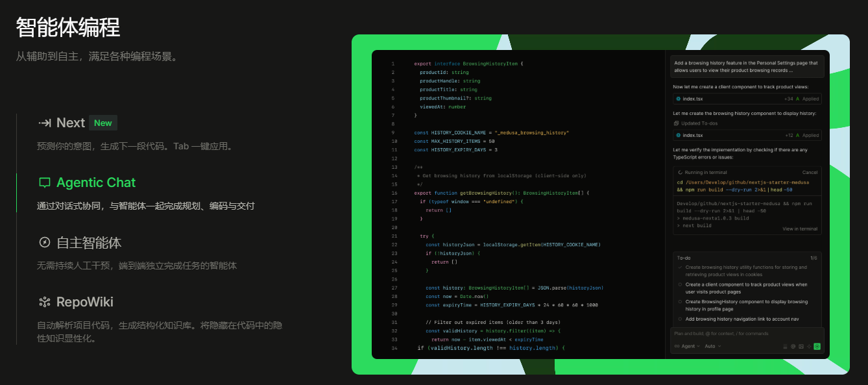Click the chat input 'Plan and build' field
Viewport: 868px width, 385px height.
point(733,334)
